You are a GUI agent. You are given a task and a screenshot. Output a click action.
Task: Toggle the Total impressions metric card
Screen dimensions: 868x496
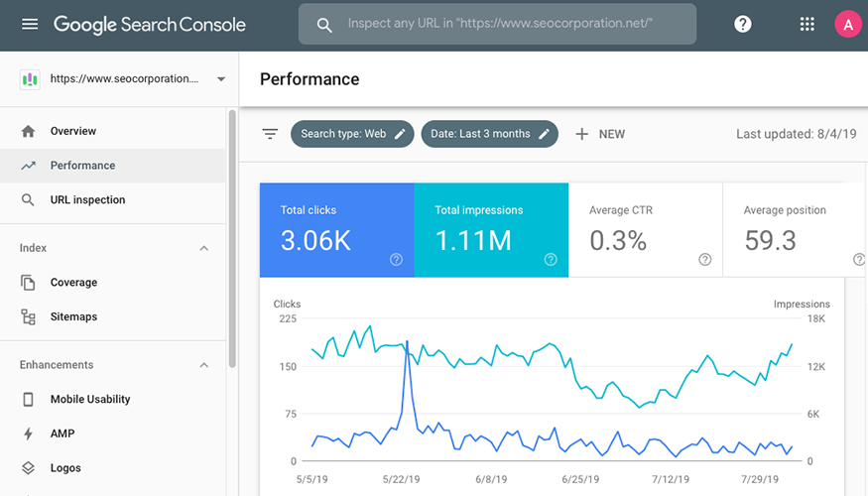point(492,230)
